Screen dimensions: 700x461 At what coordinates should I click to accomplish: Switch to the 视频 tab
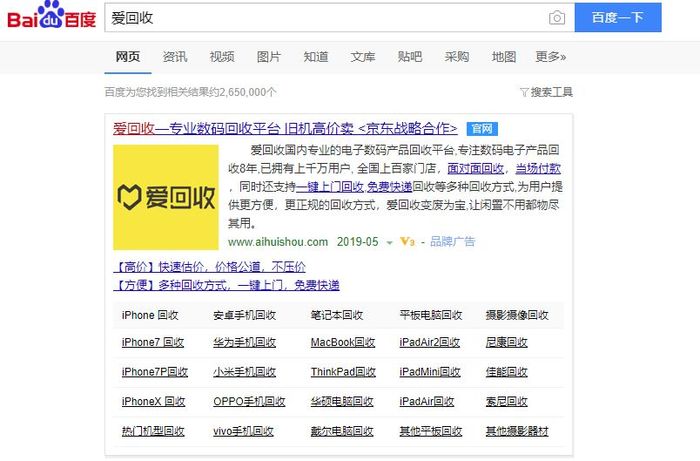[222, 57]
